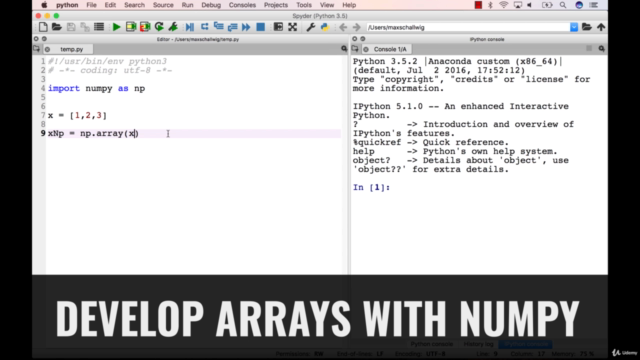640x360 pixels.
Task: Run the current cell icon
Action: (x=131, y=27)
